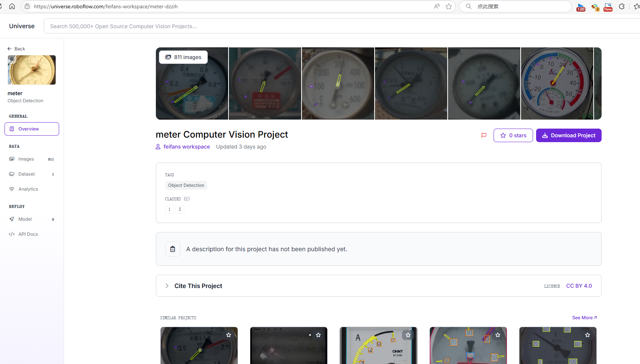Image resolution: width=640 pixels, height=364 pixels.
Task: Click the Object Detection tag
Action: tap(186, 185)
